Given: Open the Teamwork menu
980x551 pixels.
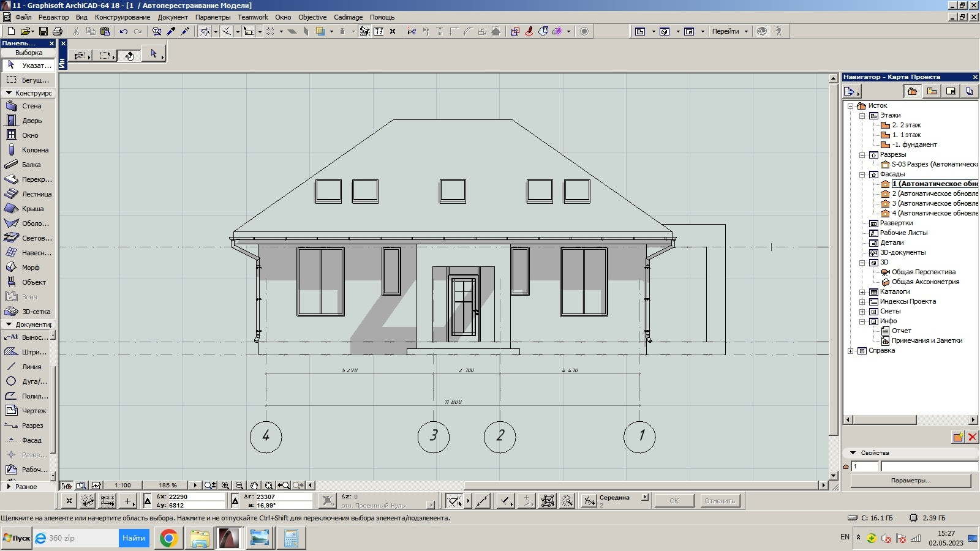Looking at the screenshot, I should [x=253, y=17].
